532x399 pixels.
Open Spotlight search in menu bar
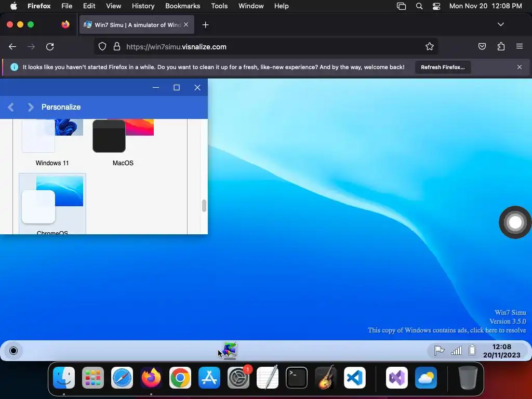419,6
